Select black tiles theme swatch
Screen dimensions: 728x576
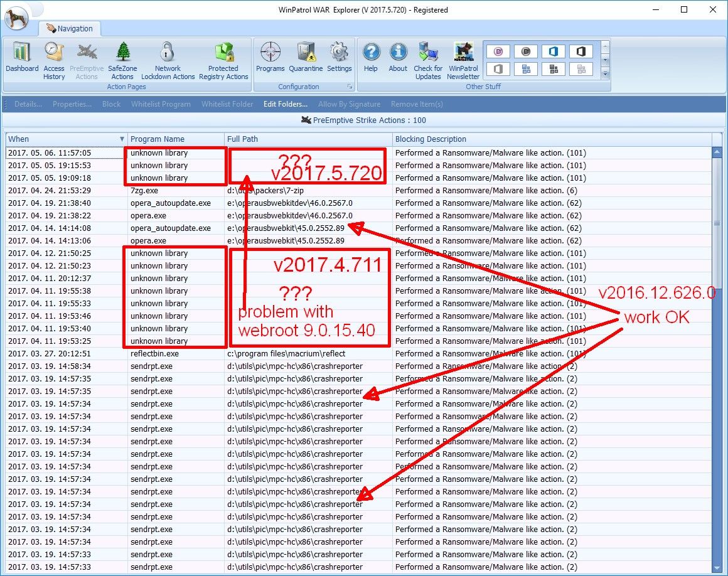click(554, 69)
